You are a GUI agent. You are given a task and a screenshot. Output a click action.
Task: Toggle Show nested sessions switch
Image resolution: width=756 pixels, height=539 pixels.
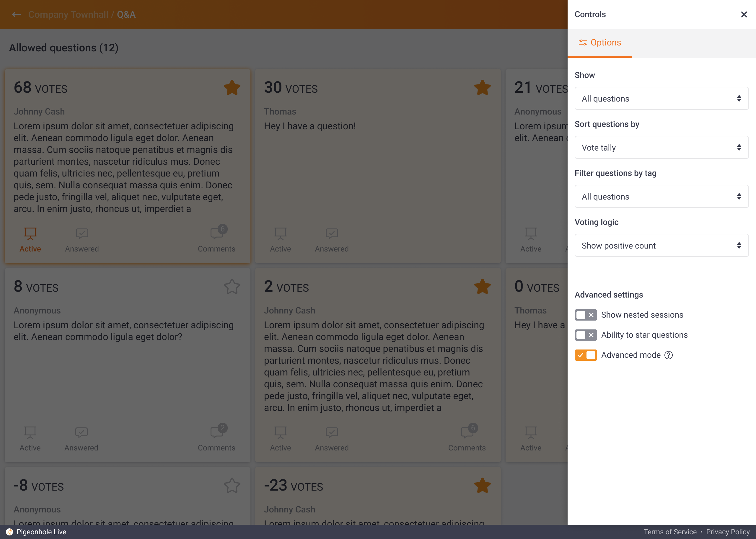[586, 315]
